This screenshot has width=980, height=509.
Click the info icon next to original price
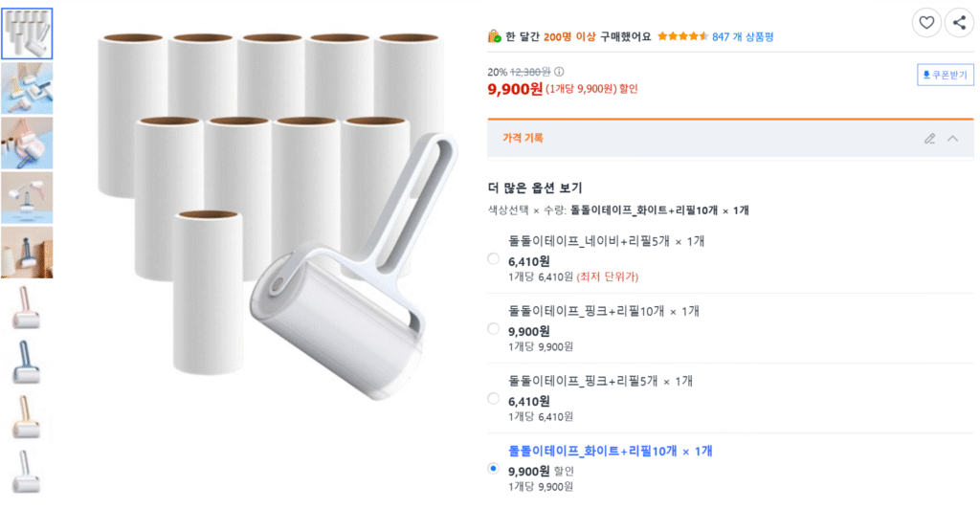[559, 72]
